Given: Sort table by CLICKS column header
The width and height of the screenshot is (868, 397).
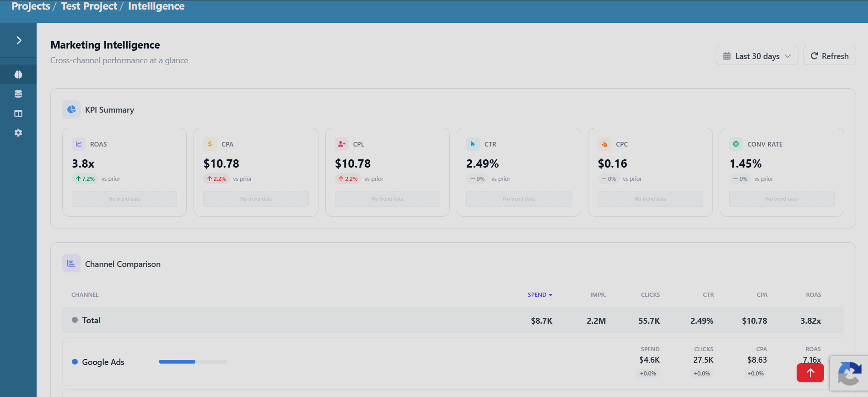Looking at the screenshot, I should click(650, 295).
